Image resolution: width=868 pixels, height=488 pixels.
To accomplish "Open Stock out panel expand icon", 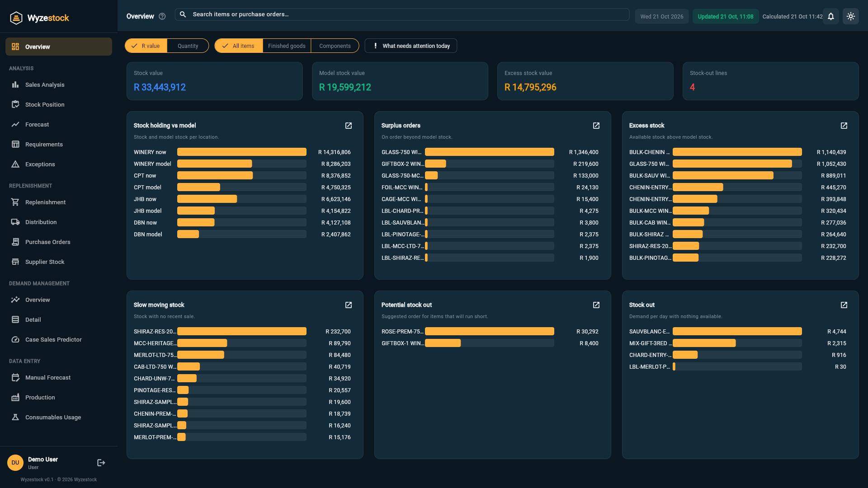I will pyautogui.click(x=844, y=305).
